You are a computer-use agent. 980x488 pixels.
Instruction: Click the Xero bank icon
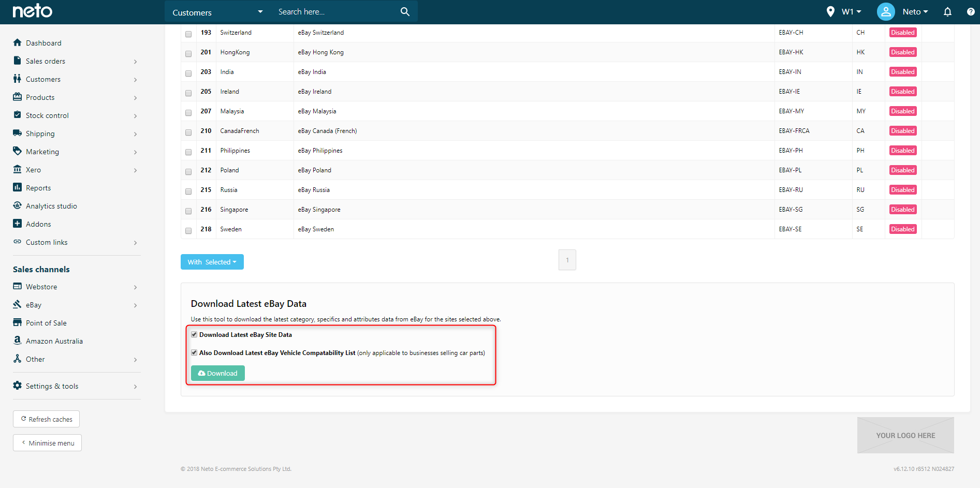click(x=17, y=169)
